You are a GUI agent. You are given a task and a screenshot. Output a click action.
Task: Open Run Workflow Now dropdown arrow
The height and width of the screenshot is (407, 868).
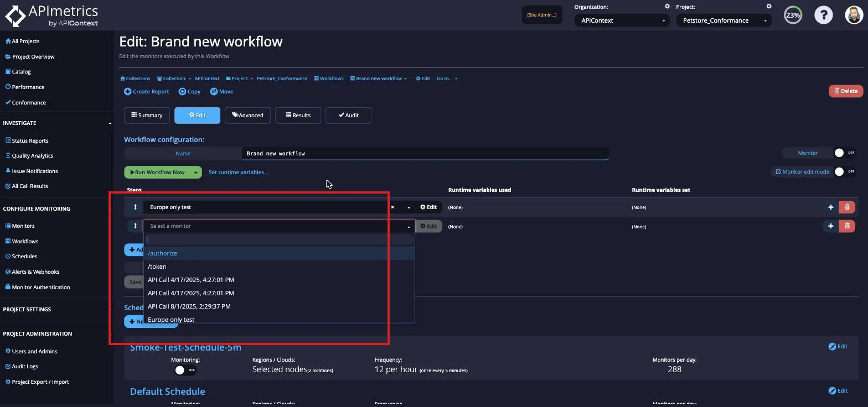[195, 172]
